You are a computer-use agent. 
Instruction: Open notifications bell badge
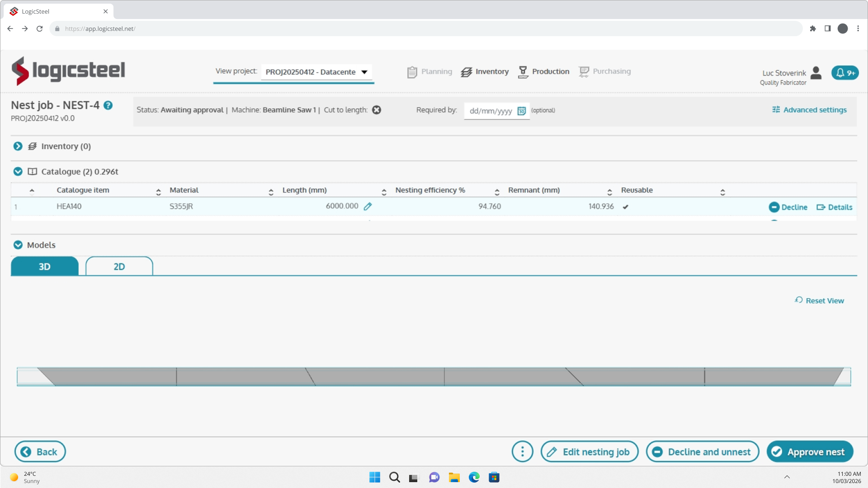coord(844,73)
